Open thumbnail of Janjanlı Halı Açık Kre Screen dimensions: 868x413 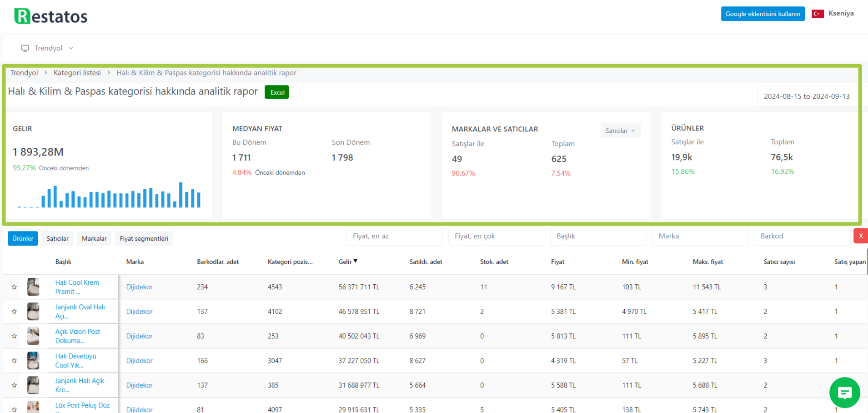coord(33,385)
